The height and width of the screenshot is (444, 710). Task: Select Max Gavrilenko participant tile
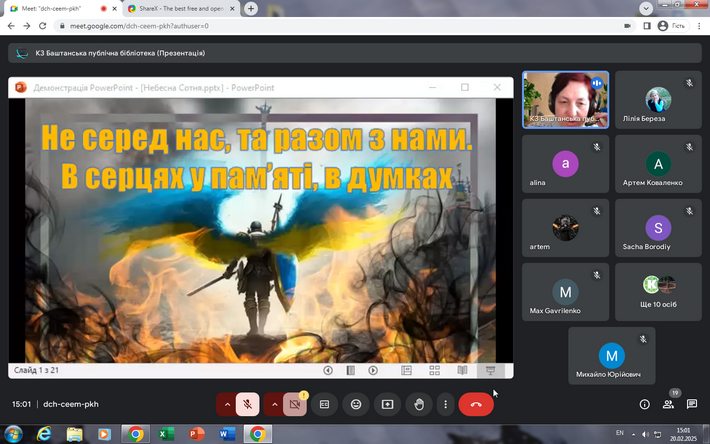click(x=566, y=292)
